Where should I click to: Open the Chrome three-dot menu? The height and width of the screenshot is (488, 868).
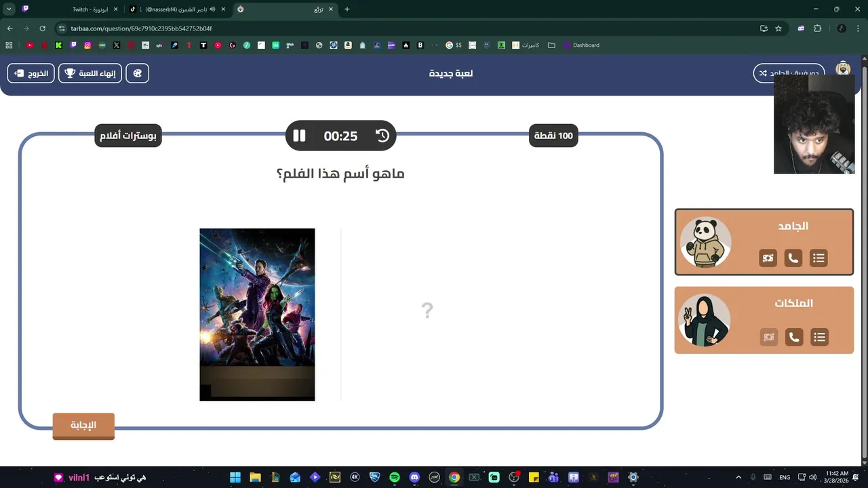coord(859,28)
